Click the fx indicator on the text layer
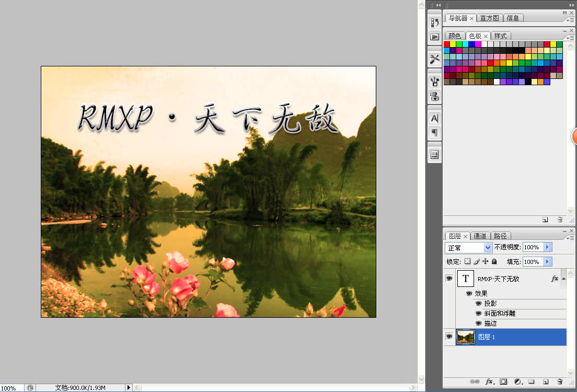This screenshot has width=577, height=392. 555,279
